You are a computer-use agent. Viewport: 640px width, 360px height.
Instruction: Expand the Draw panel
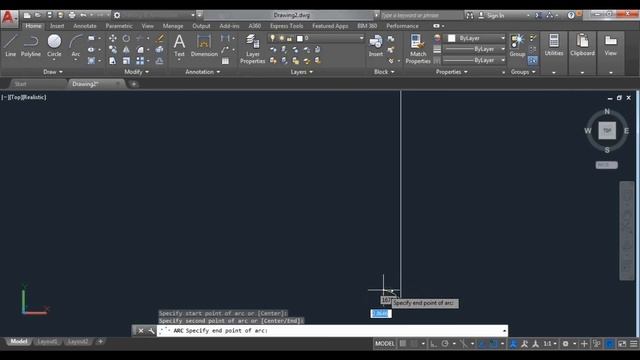(x=53, y=72)
